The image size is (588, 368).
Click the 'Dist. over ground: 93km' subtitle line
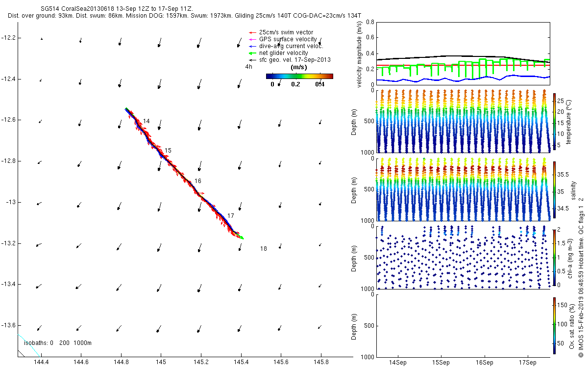point(185,16)
